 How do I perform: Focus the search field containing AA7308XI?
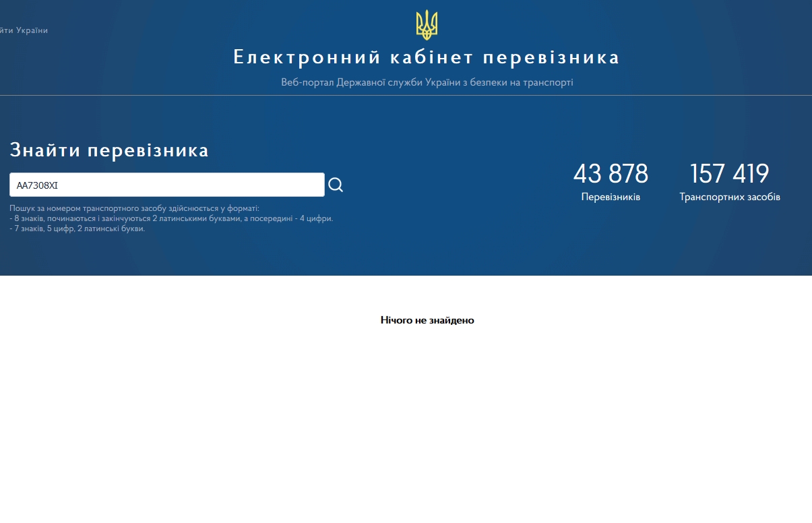[x=167, y=185]
